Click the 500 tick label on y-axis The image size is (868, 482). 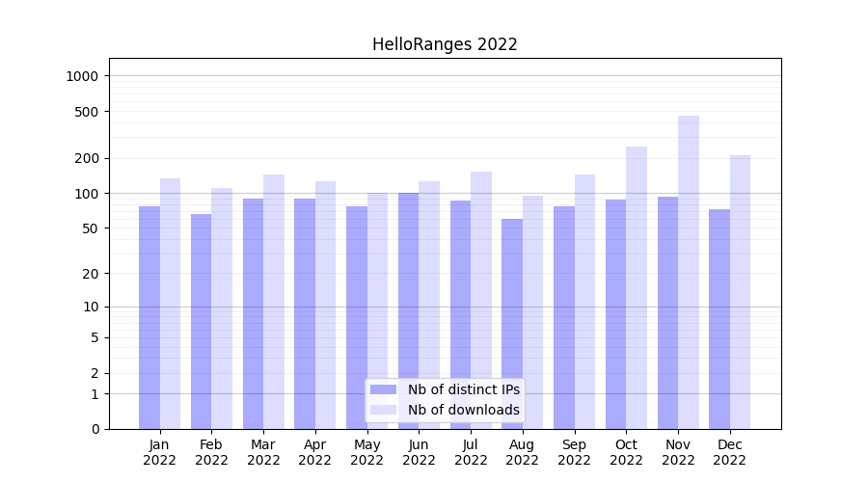(88, 112)
